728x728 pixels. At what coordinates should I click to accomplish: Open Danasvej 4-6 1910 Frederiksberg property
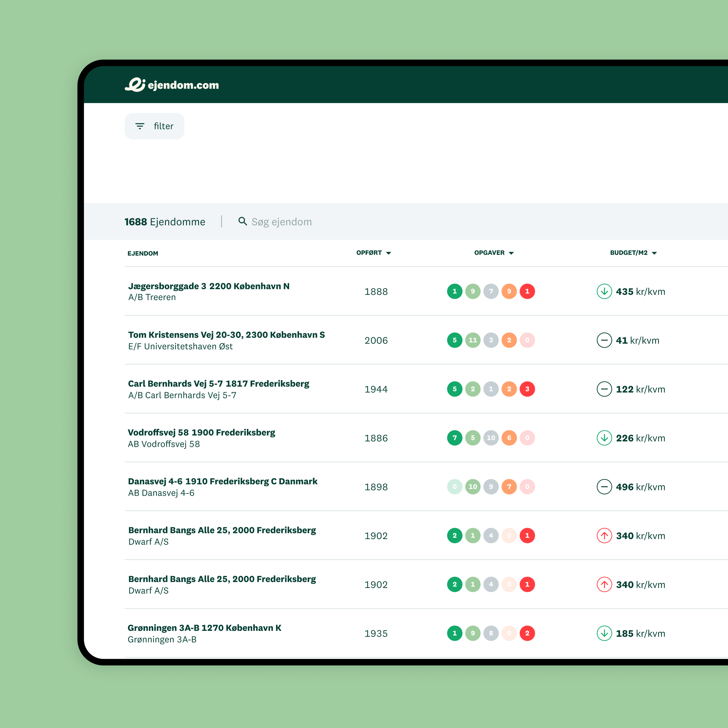point(223,481)
